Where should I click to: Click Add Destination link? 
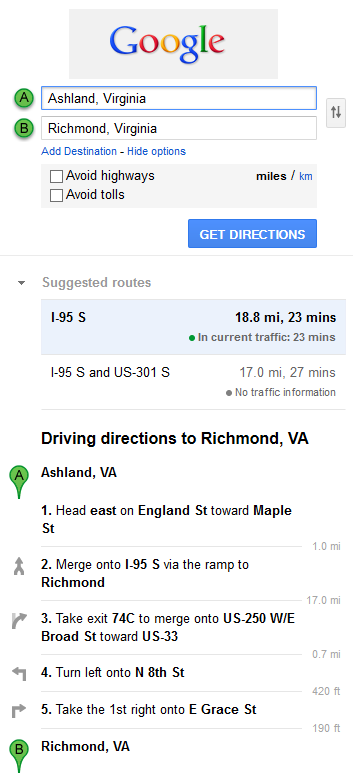pyautogui.click(x=79, y=151)
